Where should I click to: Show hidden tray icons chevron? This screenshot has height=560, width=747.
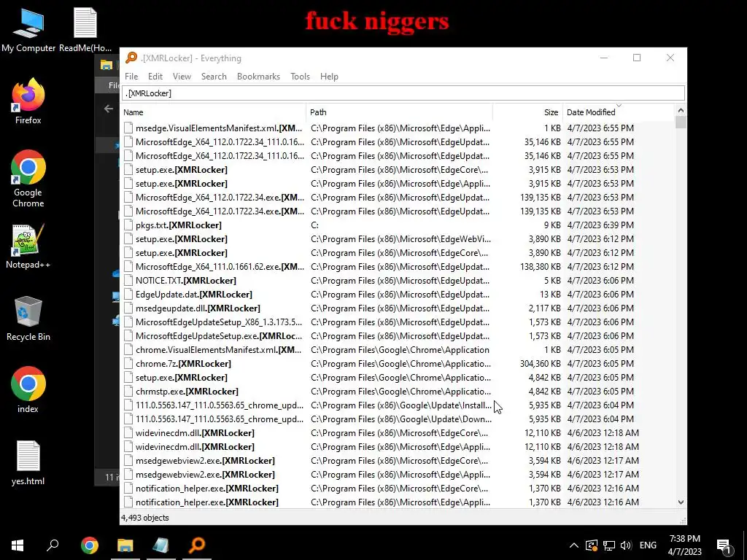coord(574,545)
